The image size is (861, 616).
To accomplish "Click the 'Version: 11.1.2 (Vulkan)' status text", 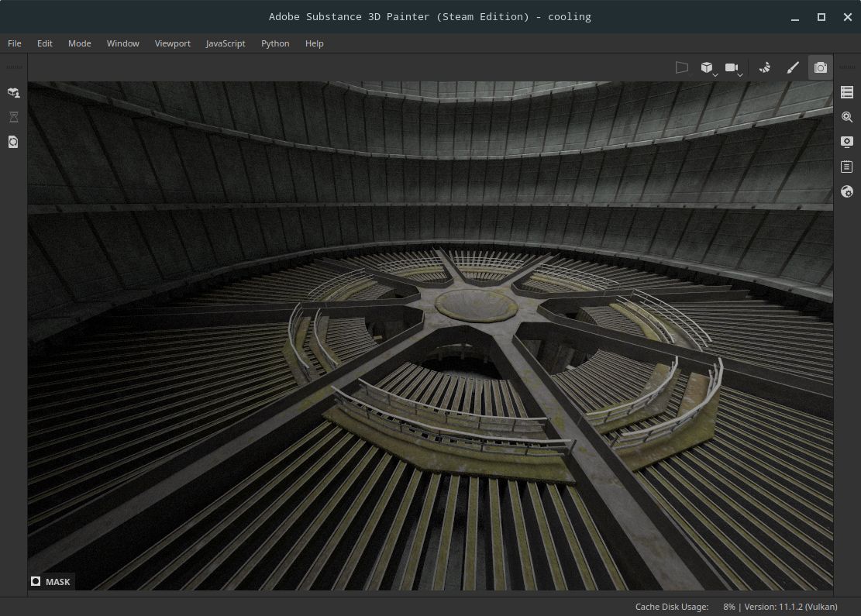I will [x=790, y=607].
